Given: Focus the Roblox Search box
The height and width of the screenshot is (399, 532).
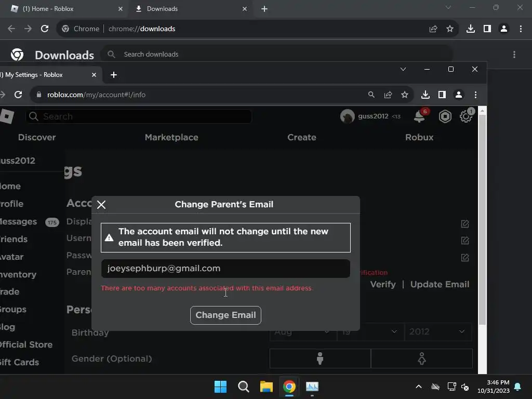Looking at the screenshot, I should click(x=138, y=116).
